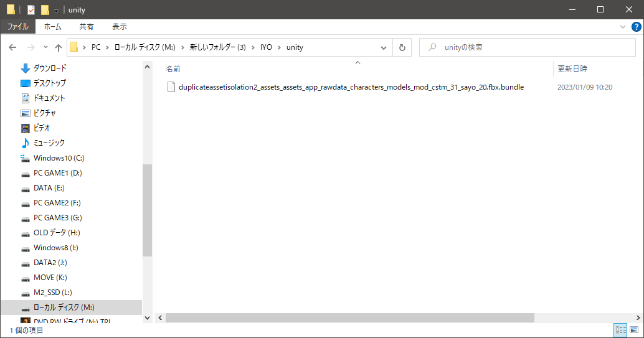Click the window title folder icon

[x=11, y=9]
